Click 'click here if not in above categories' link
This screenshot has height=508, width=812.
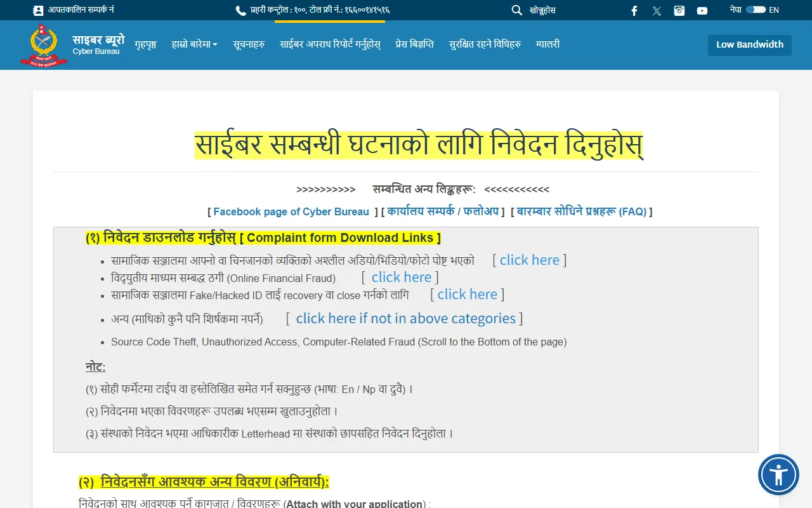(x=406, y=318)
